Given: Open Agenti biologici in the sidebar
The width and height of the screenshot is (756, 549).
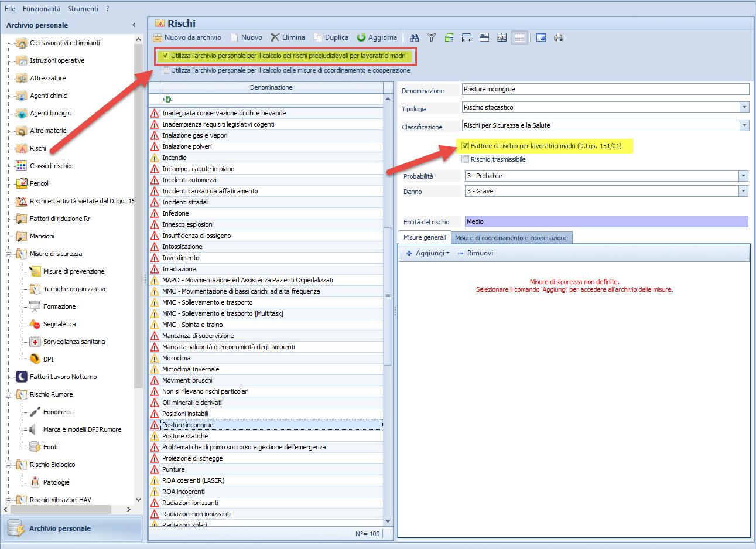Looking at the screenshot, I should click(x=50, y=113).
